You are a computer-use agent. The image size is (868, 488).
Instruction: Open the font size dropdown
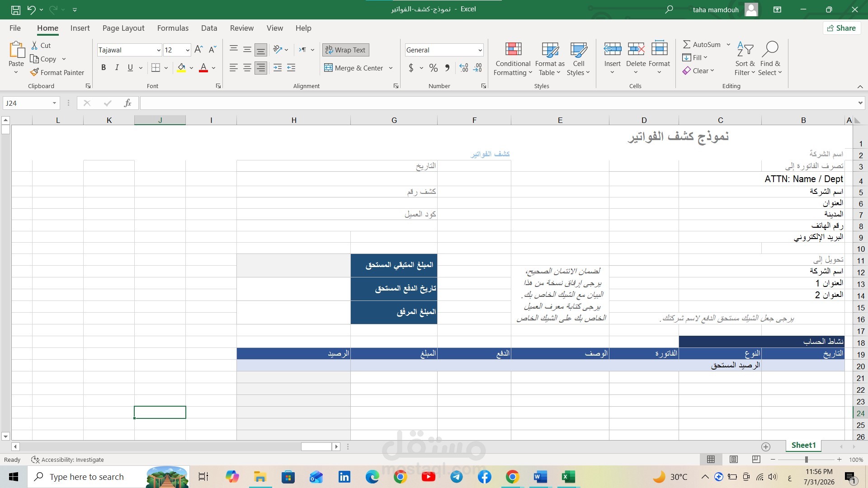[x=187, y=50]
